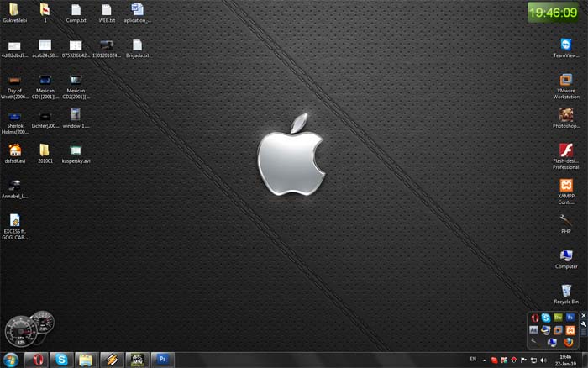
Task: Launch Flash Professional desktop shortcut
Action: (x=566, y=156)
